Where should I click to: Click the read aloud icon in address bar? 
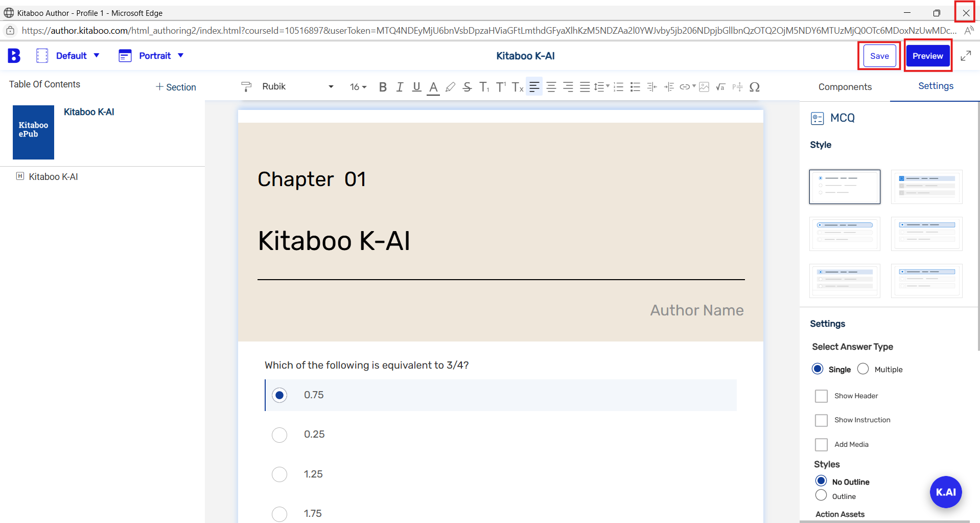point(968,31)
